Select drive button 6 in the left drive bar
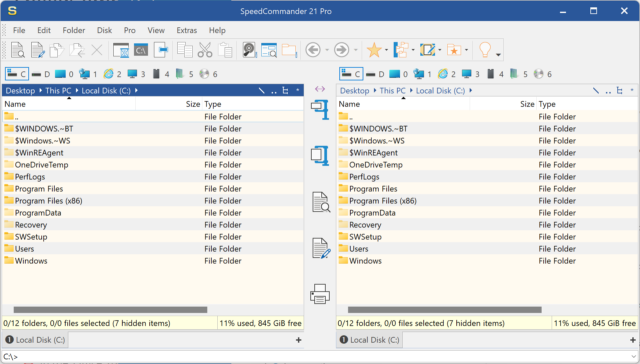 (x=209, y=74)
